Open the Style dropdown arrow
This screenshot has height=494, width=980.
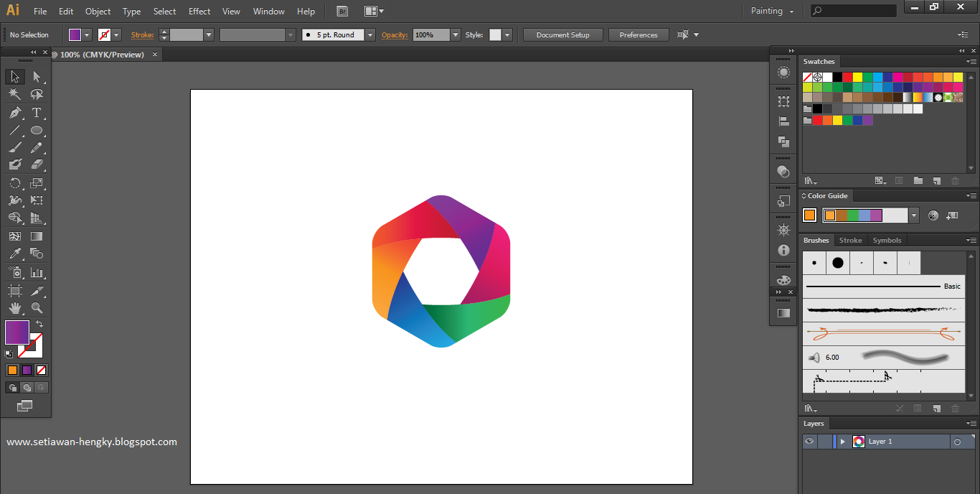(x=507, y=34)
